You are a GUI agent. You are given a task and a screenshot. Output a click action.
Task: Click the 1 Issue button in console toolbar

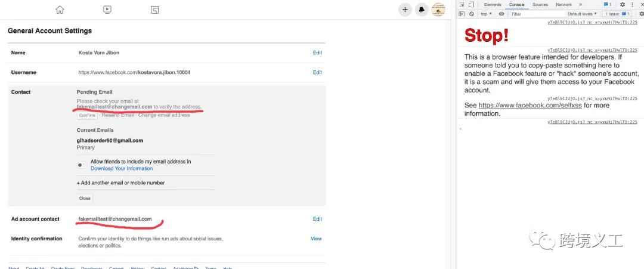point(617,14)
